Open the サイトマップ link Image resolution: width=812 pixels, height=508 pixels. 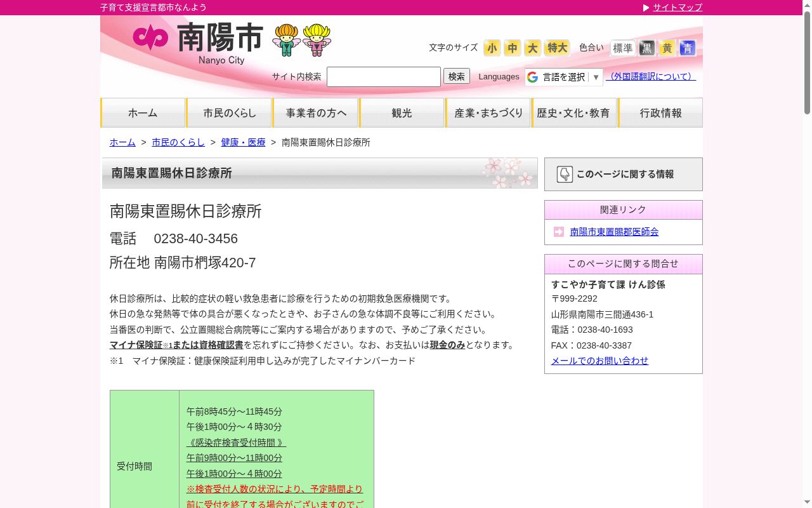(x=678, y=8)
